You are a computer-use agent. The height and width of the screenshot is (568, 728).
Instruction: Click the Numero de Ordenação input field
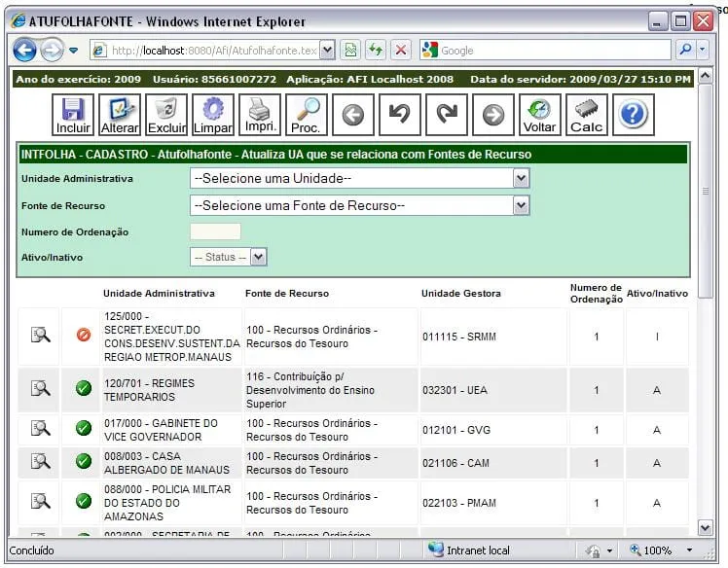coord(215,231)
